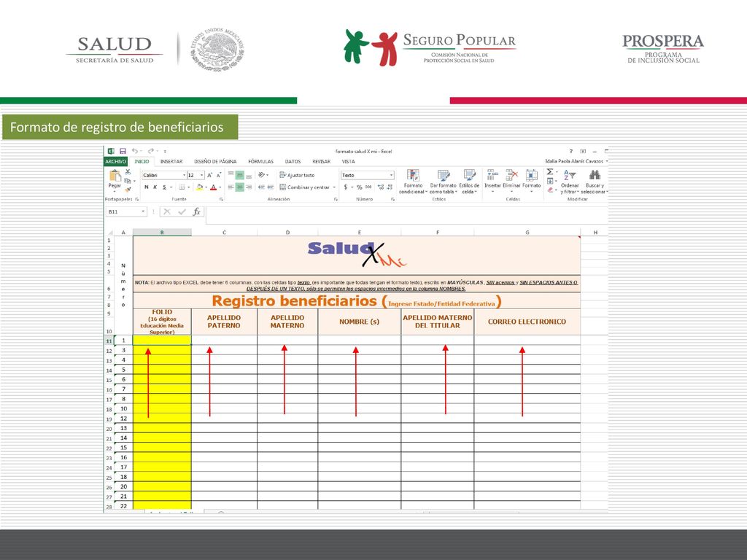Viewport: 747px width, 560px height.
Task: Switch to the FÓRMULAS tab
Action: click(260, 161)
